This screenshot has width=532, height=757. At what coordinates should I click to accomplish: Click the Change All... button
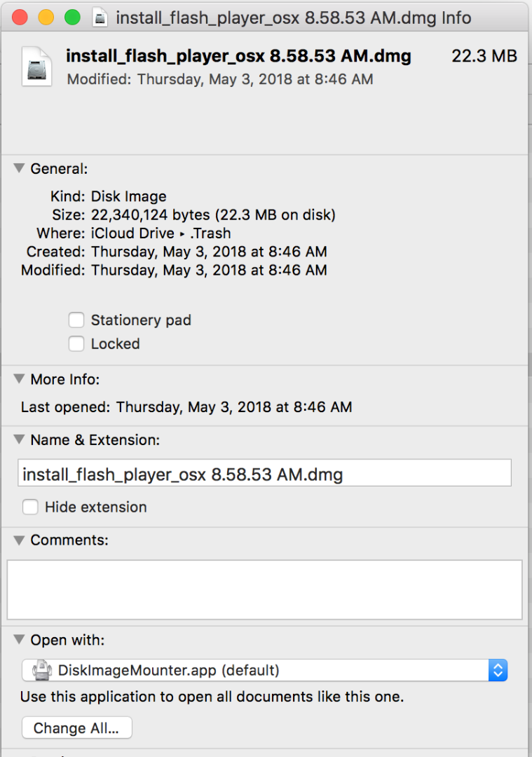pyautogui.click(x=77, y=728)
